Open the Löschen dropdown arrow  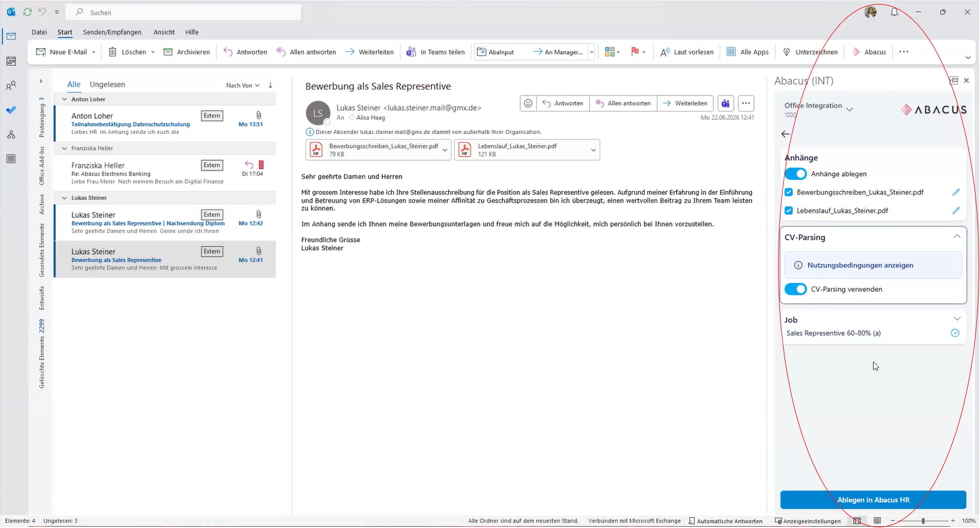tap(153, 52)
